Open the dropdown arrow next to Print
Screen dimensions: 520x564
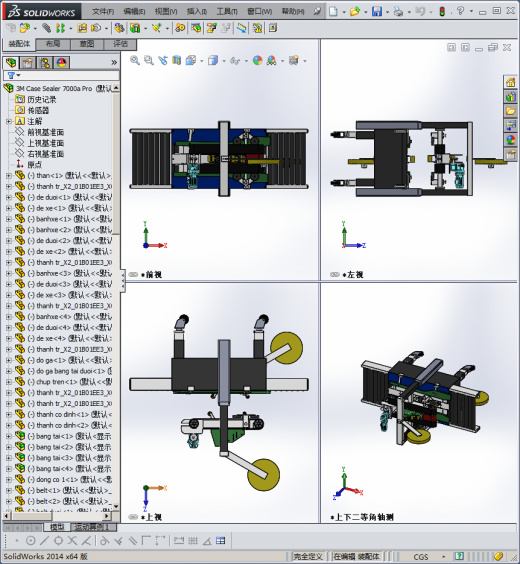click(409, 12)
